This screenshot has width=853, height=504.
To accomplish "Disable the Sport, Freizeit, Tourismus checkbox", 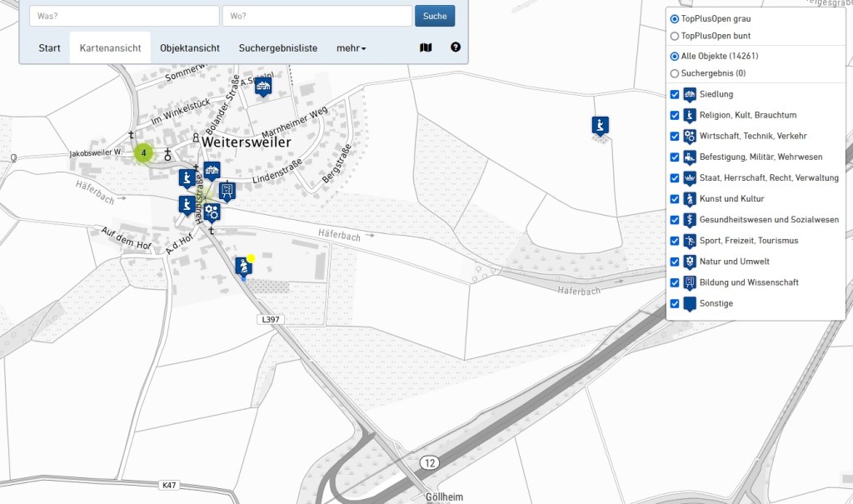I will point(675,241).
